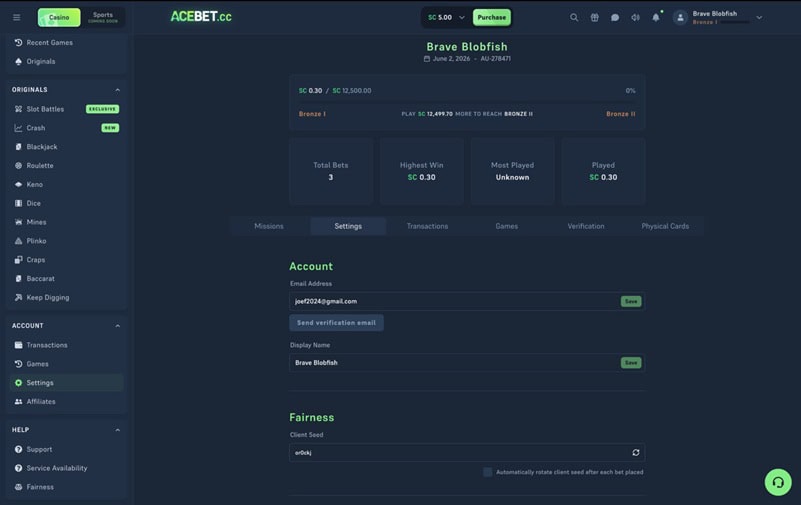Switch to Games profile tab
The image size is (801, 505).
506,226
